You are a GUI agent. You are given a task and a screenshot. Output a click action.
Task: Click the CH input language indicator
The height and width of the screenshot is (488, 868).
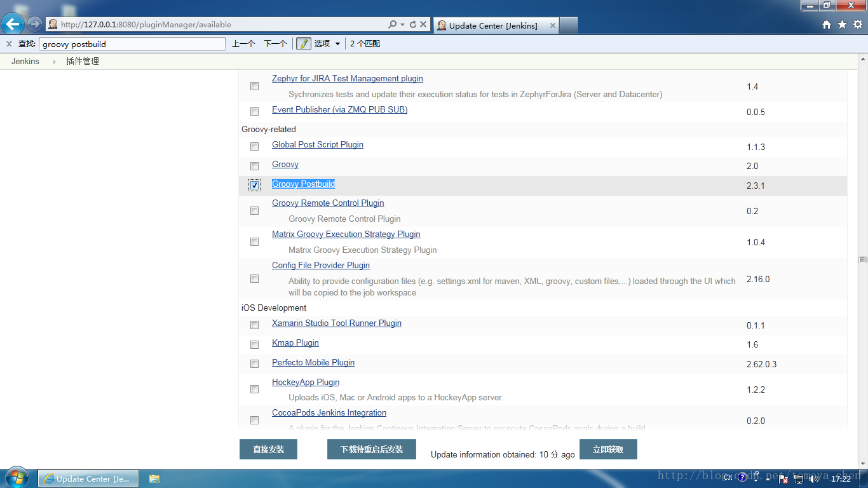pyautogui.click(x=727, y=478)
